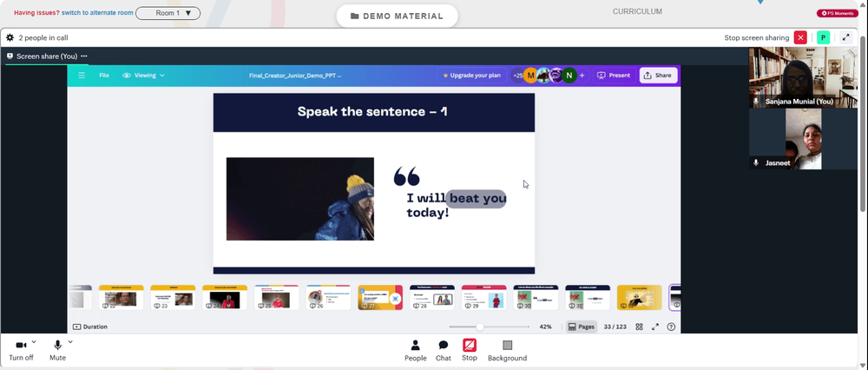Open the Viewing mode dropdown
The height and width of the screenshot is (370, 868).
[144, 76]
